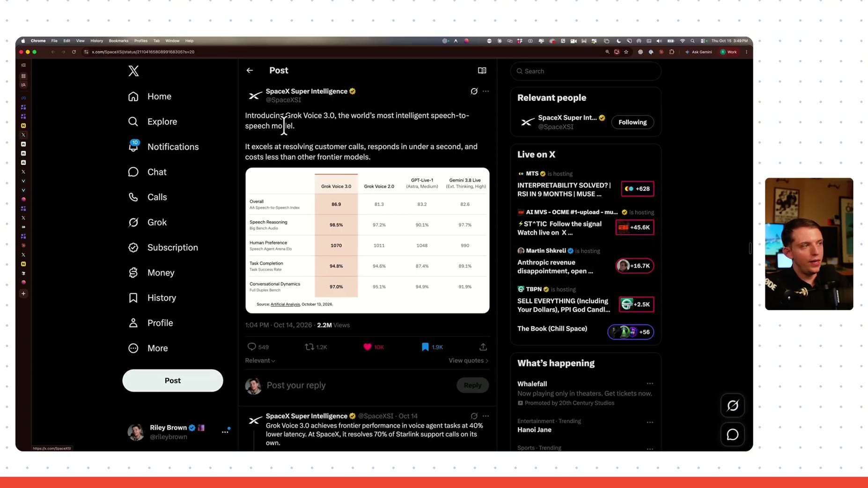The height and width of the screenshot is (488, 868).
Task: Click the Grok icon on the main post
Action: 474,91
